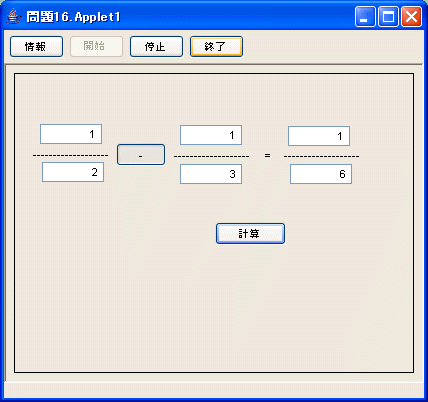428x402 pixels.
Task: Close the applet window with the red X
Action: [x=411, y=16]
